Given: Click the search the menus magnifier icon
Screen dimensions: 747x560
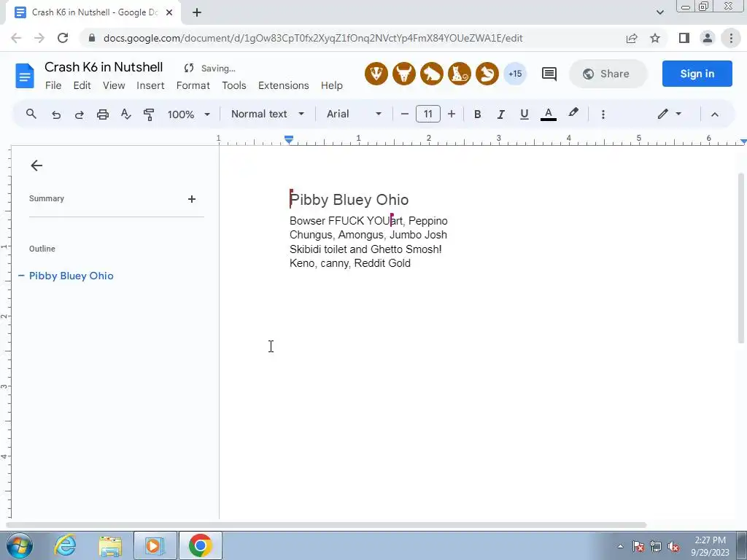Looking at the screenshot, I should point(31,114).
